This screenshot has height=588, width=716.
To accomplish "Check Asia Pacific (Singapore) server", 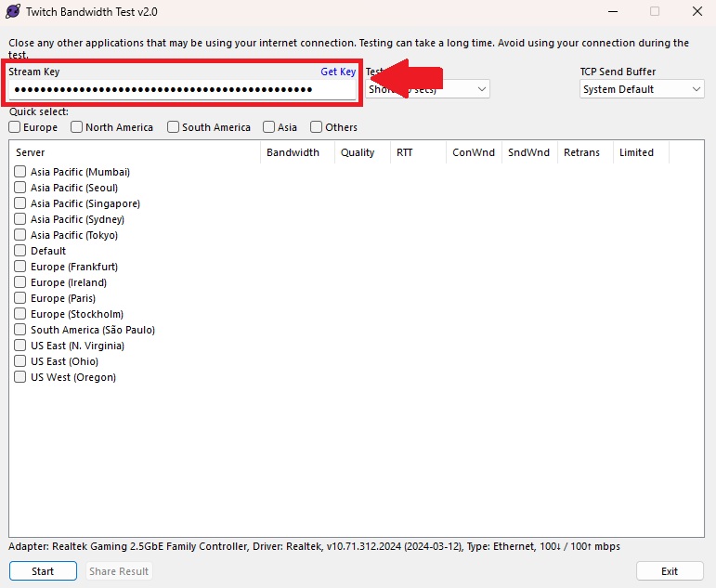I will (20, 203).
